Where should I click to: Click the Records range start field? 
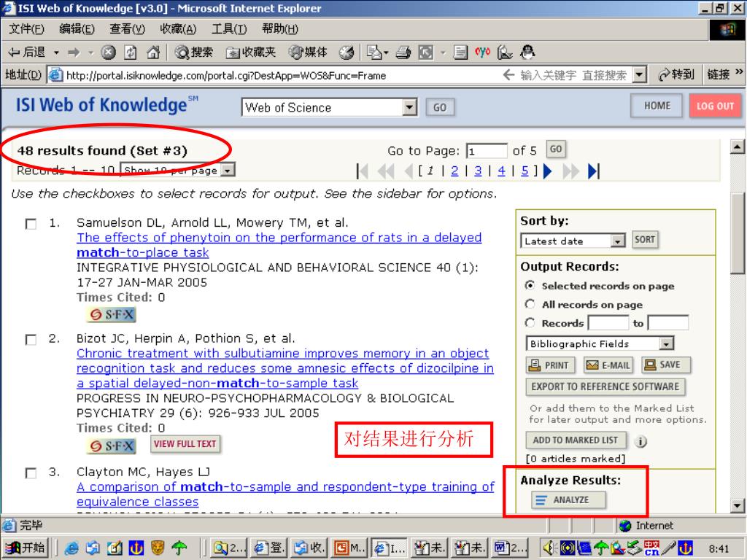tap(608, 323)
